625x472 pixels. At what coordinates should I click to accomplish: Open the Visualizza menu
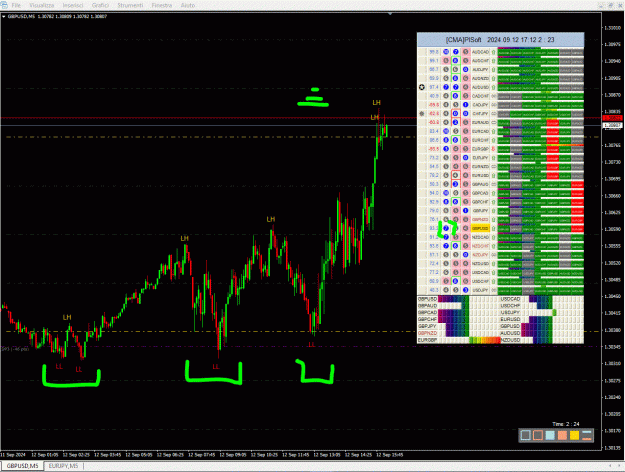(41, 5)
